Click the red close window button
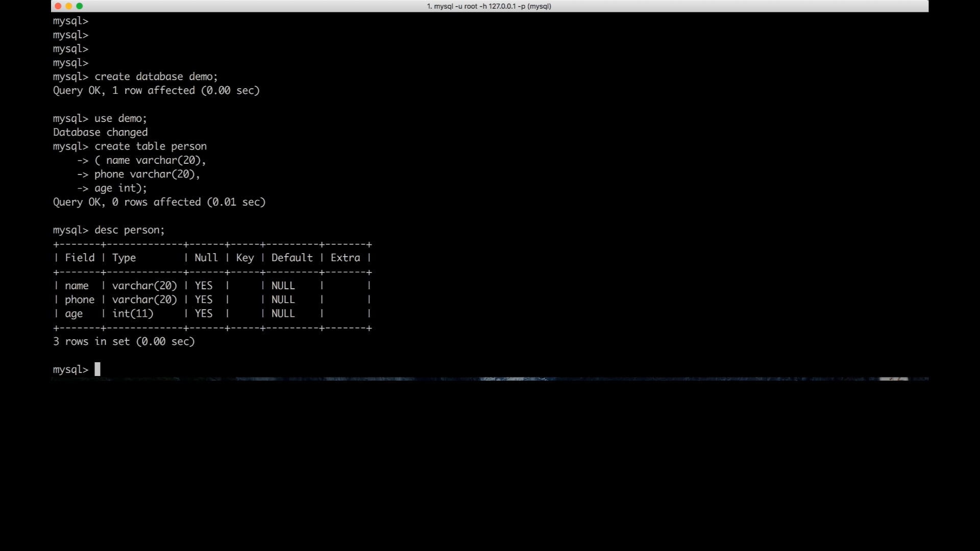This screenshot has height=551, width=980. [x=58, y=6]
